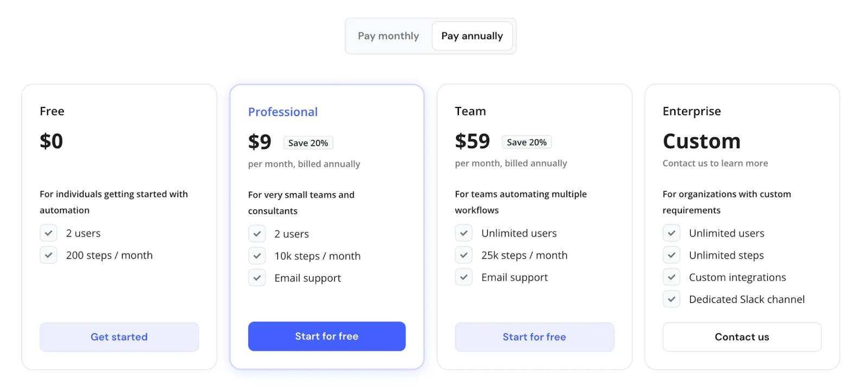Click checkmark icon beside 200 steps / month

pos(48,255)
